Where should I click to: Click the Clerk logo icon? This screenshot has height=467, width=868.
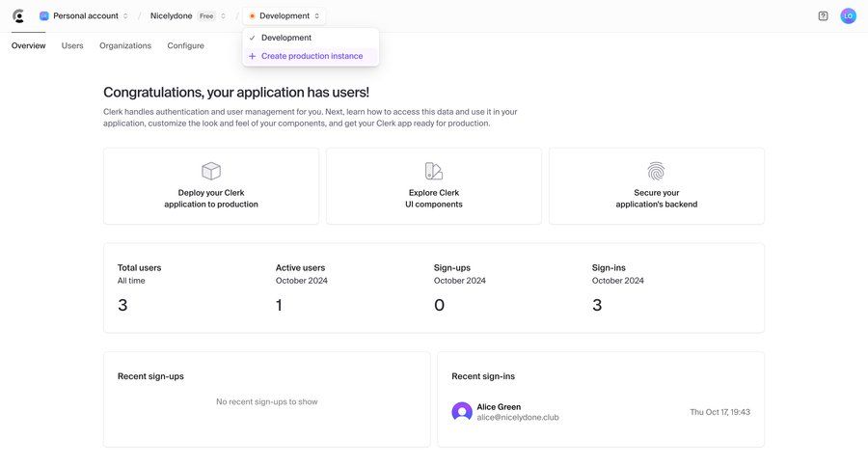[x=19, y=16]
